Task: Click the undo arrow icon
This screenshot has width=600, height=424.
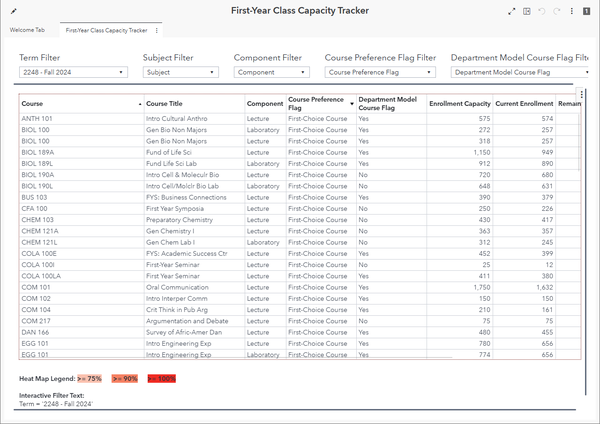Action: 541,11
